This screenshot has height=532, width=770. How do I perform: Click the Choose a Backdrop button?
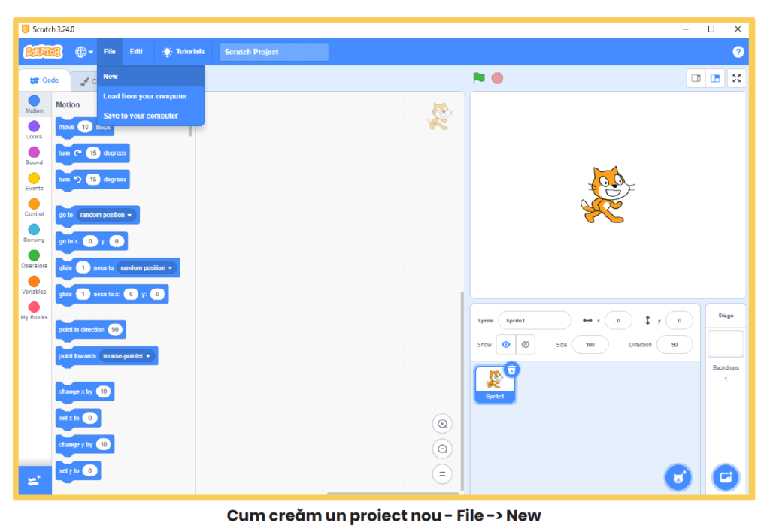coord(726,477)
